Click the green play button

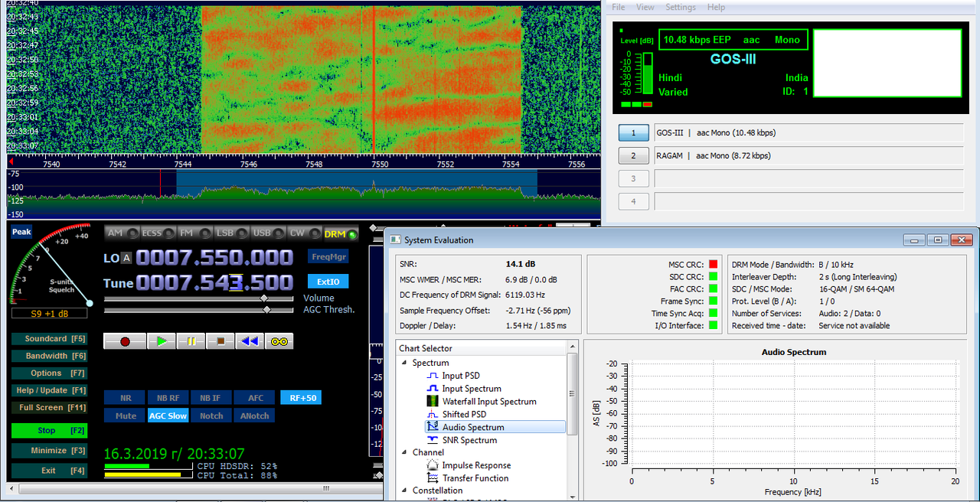[161, 341]
